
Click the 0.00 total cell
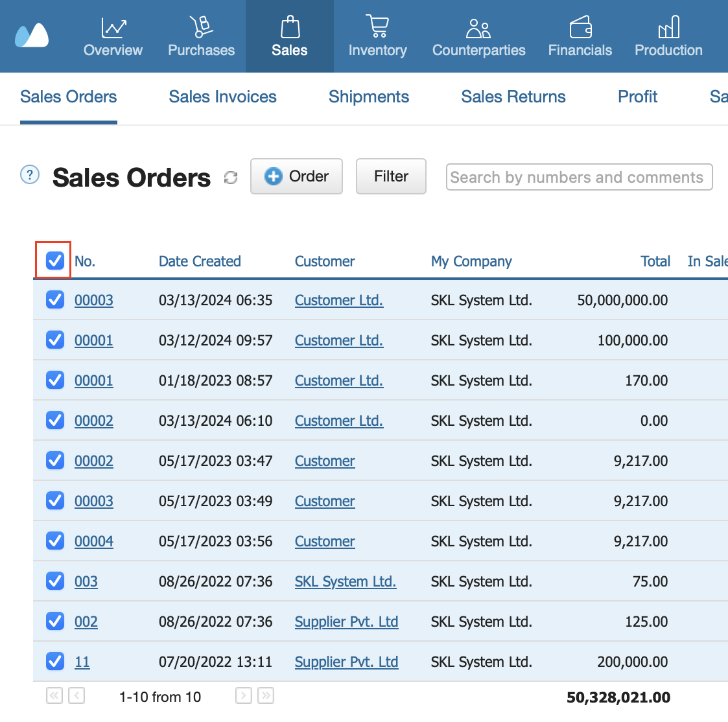pyautogui.click(x=654, y=421)
